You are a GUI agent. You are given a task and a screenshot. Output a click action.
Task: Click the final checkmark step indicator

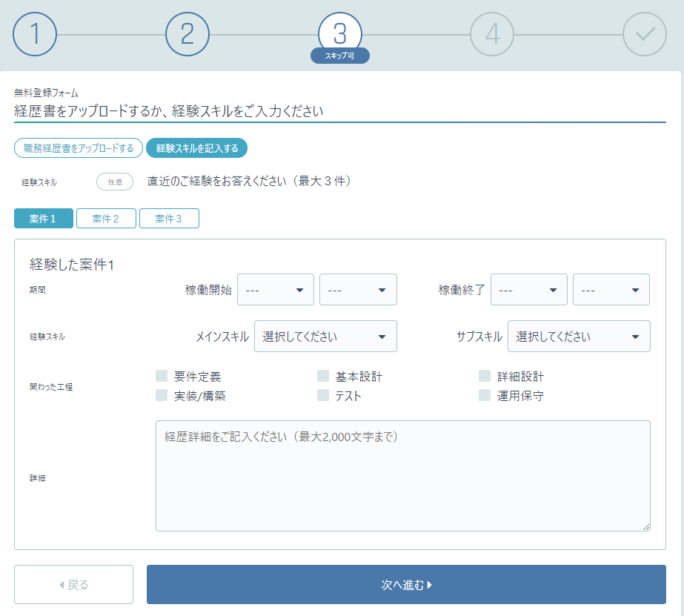click(x=643, y=33)
